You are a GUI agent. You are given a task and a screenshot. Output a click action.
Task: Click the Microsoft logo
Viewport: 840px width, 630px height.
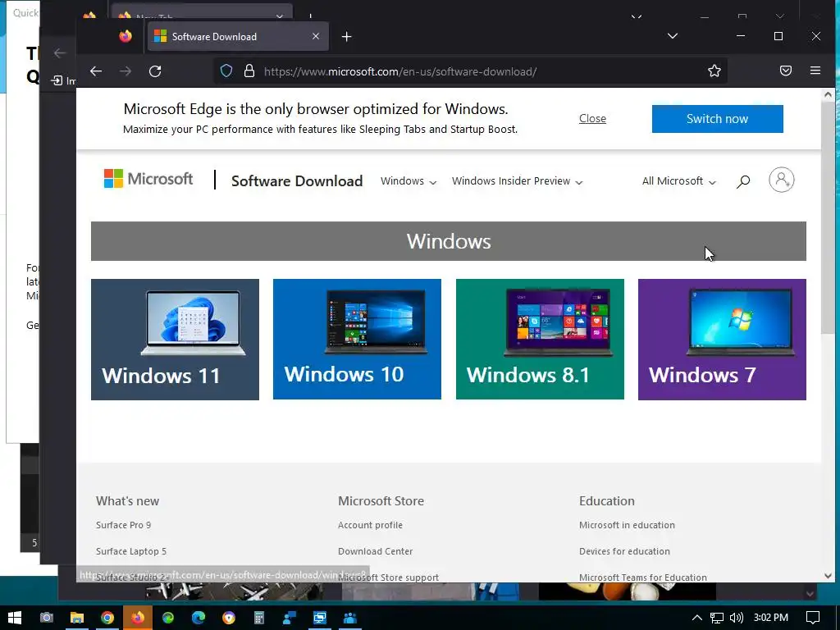point(148,179)
